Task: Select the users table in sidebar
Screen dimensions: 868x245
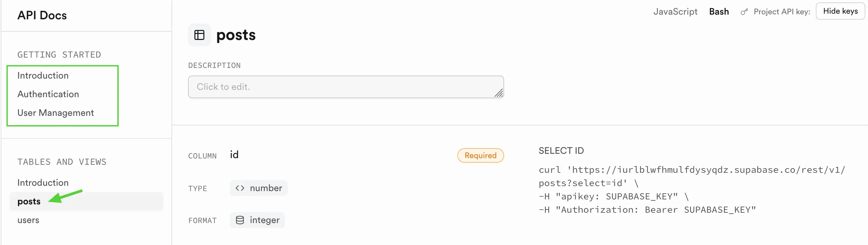Action: tap(28, 220)
